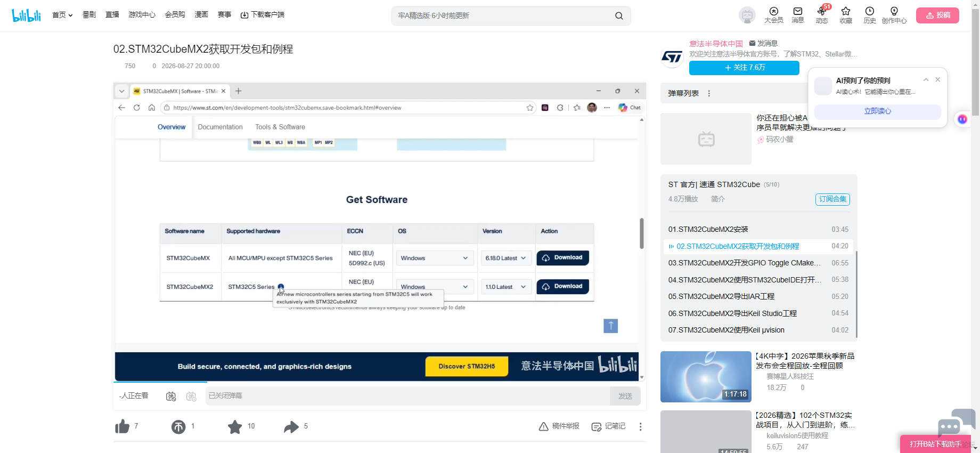Screen dimensions: 980x453
Task: Click the 立即读心 button
Action: click(x=878, y=111)
